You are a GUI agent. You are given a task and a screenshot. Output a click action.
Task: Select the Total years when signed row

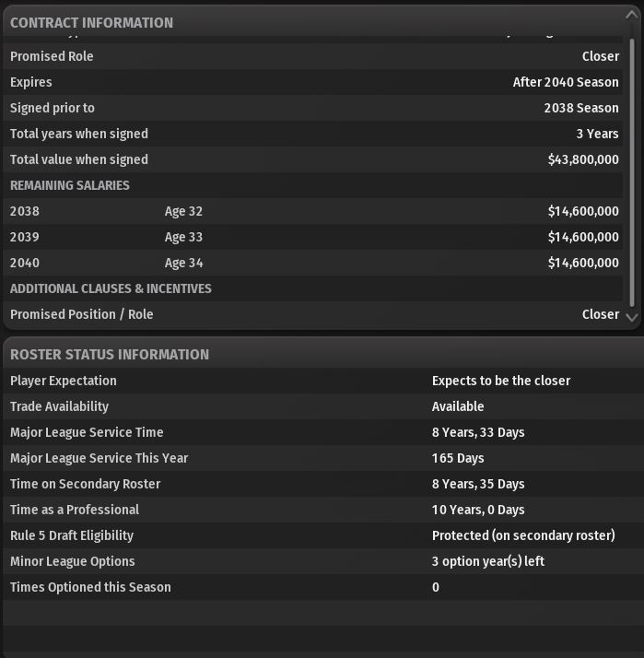[313, 134]
